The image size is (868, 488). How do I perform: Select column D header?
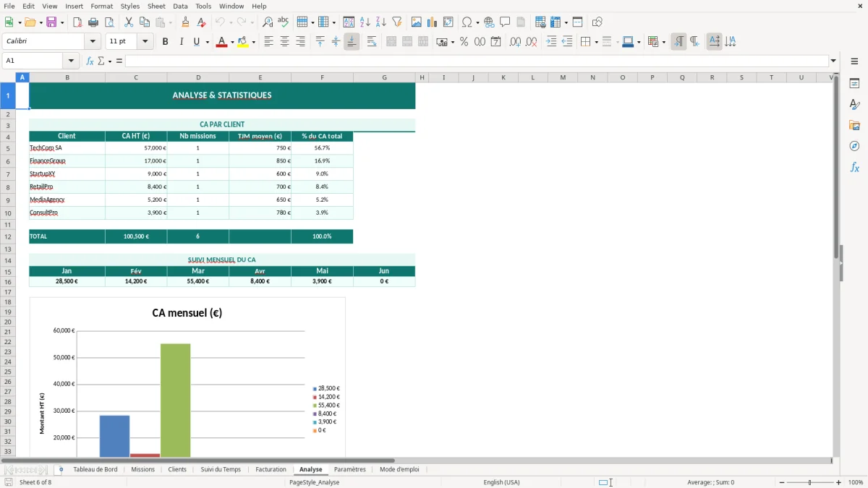pyautogui.click(x=198, y=77)
